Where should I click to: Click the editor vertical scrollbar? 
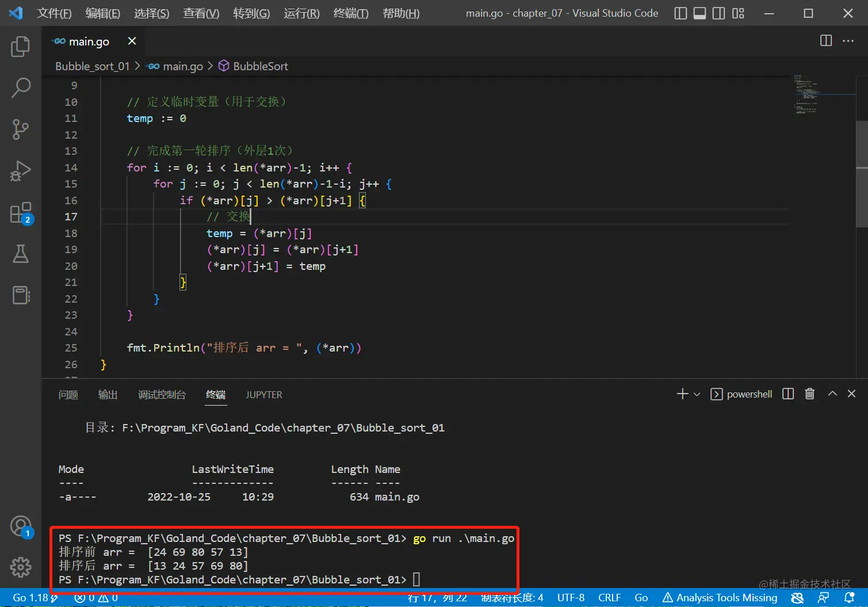pyautogui.click(x=862, y=173)
